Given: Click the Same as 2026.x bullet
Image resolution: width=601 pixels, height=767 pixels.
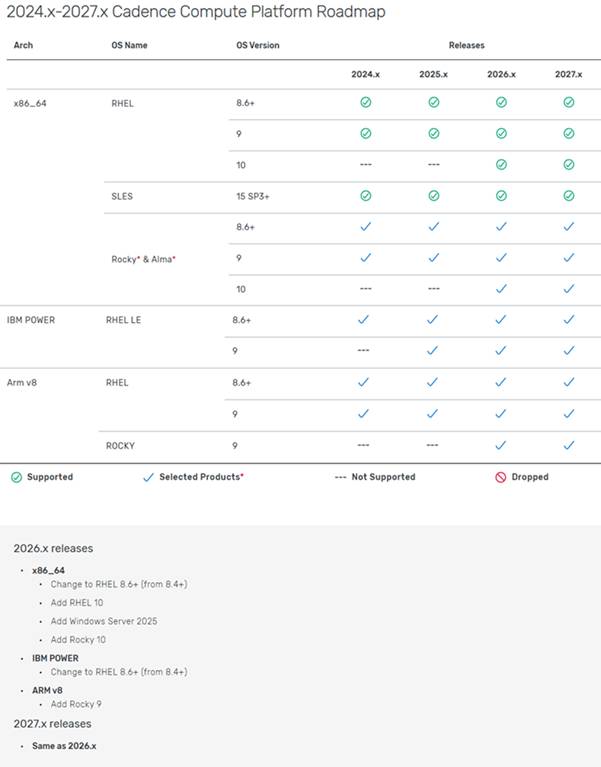Looking at the screenshot, I should coord(64,746).
